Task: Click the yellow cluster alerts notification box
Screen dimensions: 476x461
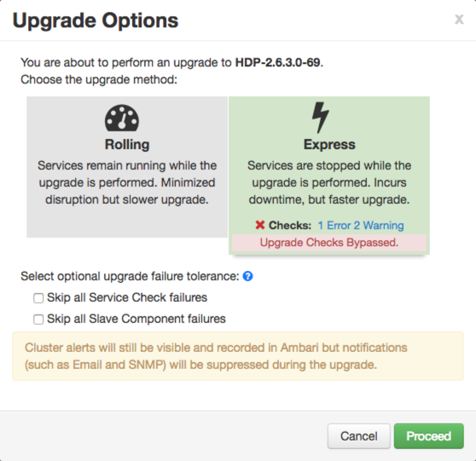Action: pos(238,356)
